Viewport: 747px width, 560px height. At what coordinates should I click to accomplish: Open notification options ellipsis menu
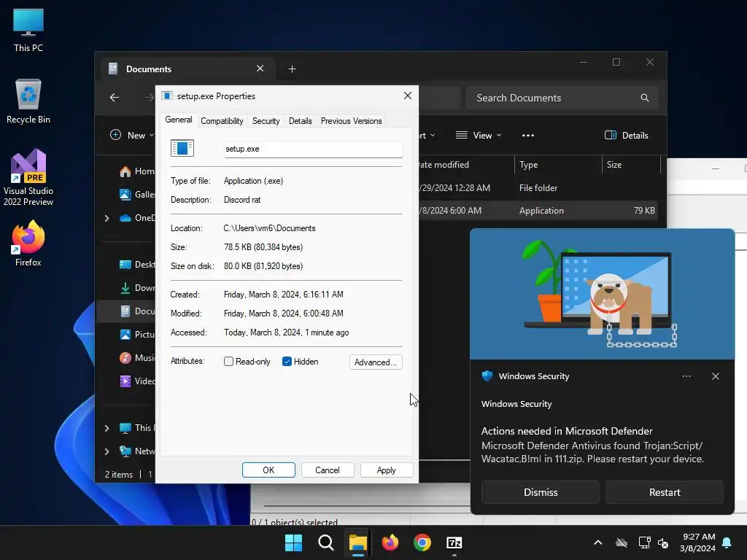(686, 376)
